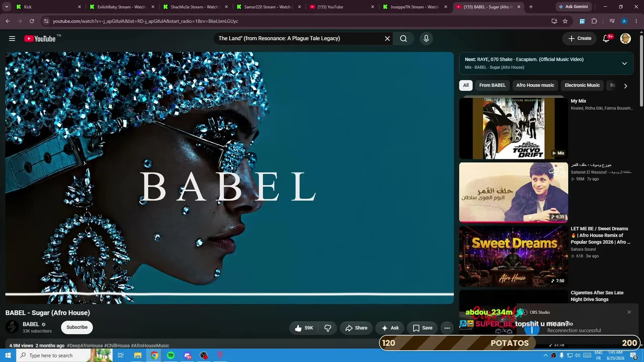Filter suggestions by Electronic Music
Viewport: 644px width, 362px height.
pos(582,85)
